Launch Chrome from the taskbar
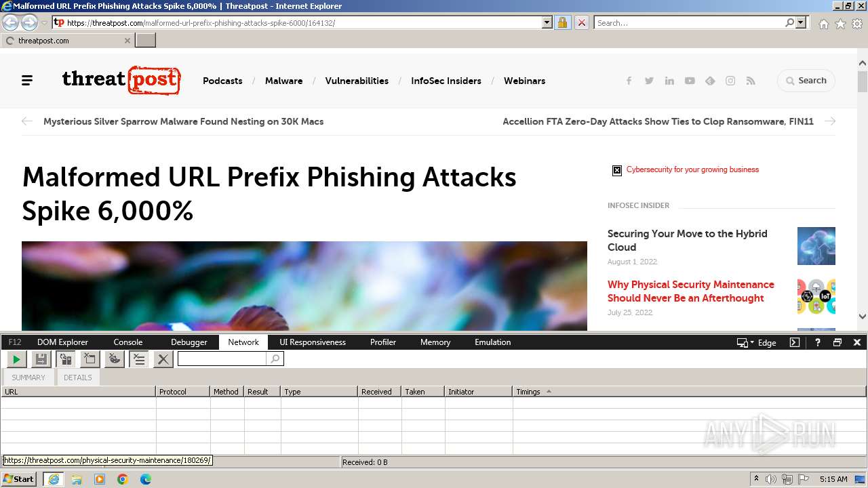The image size is (868, 488). (123, 479)
